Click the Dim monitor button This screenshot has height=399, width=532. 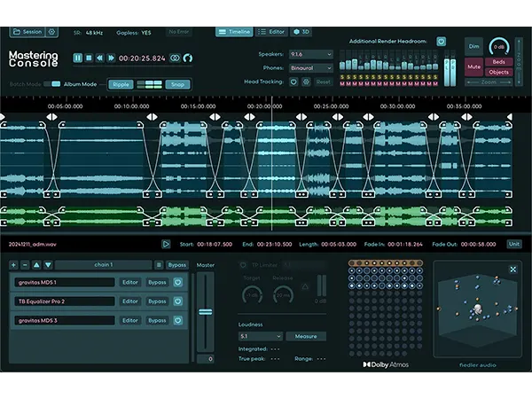tap(474, 46)
